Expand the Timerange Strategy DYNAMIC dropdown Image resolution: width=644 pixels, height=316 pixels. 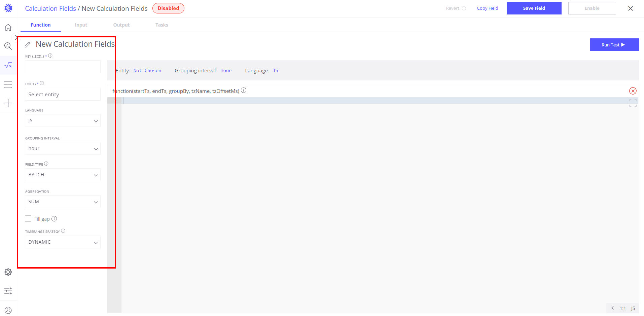coord(63,242)
